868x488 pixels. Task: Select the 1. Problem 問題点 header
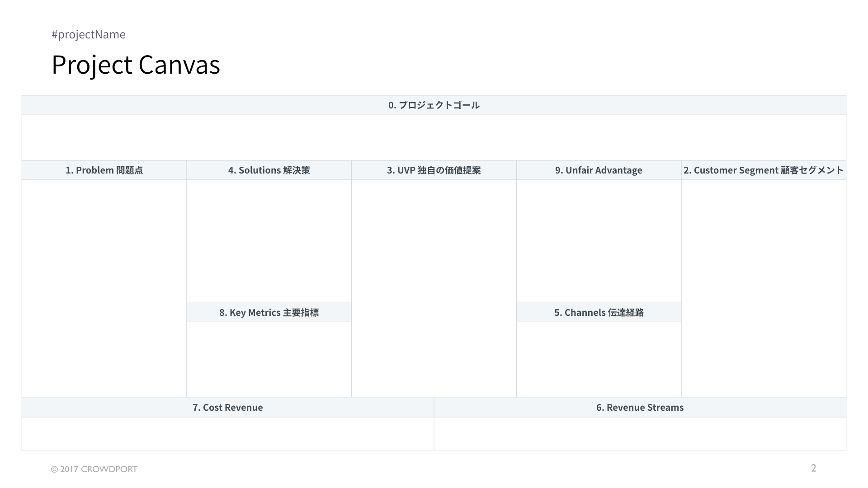coord(104,170)
